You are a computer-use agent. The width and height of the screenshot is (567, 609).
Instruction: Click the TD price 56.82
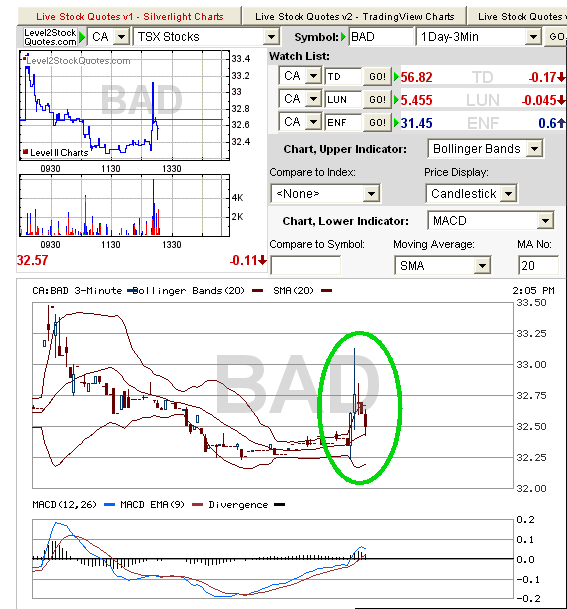(x=416, y=77)
